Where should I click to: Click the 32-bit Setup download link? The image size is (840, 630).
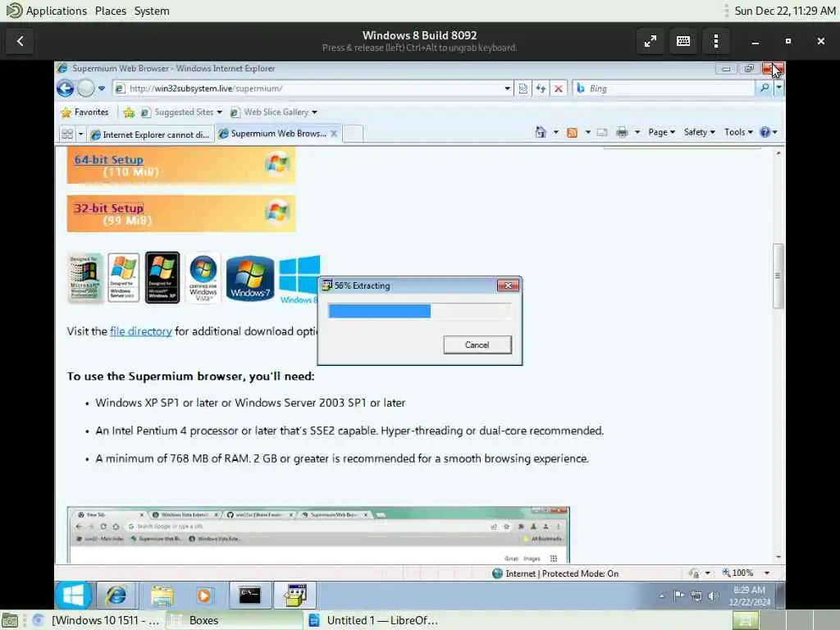[x=109, y=208]
